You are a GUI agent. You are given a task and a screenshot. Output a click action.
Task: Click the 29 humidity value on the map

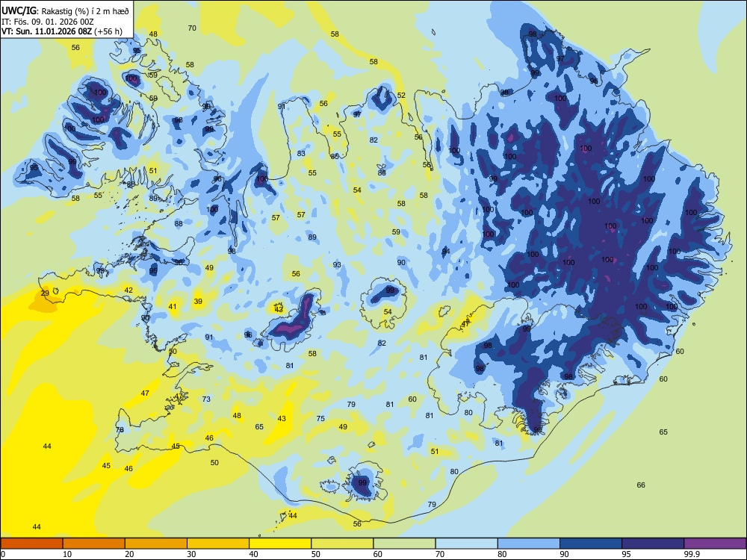[45, 293]
